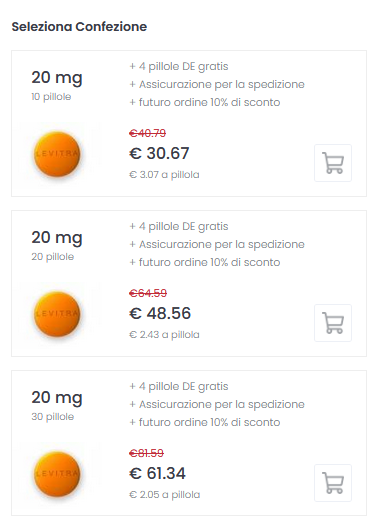Click the 20 mg heading above 30 pillole

57,398
